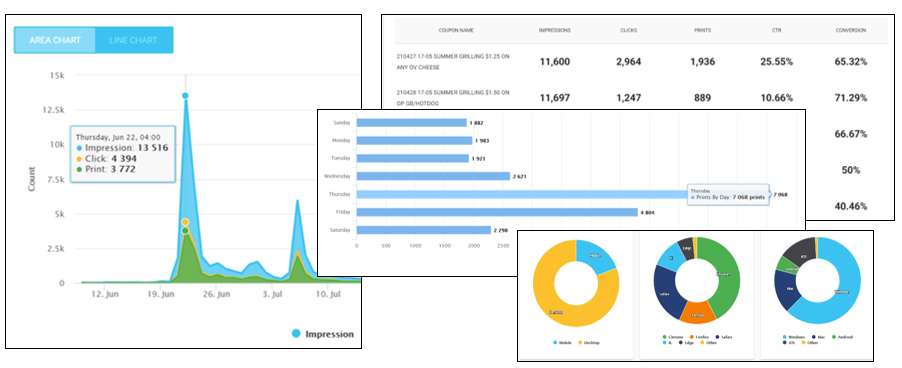Click the CTR value 10.66%

[x=776, y=98]
